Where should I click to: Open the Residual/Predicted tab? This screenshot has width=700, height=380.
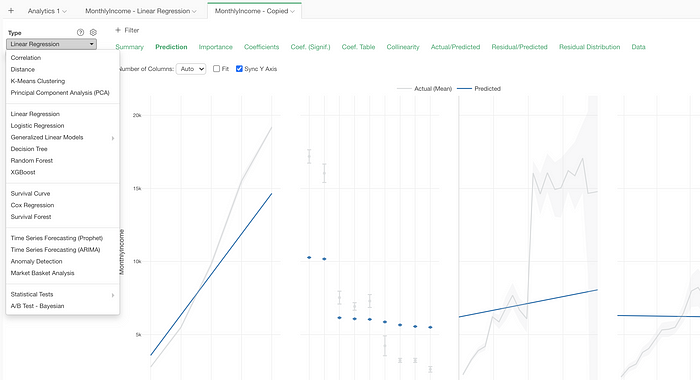[x=519, y=47]
